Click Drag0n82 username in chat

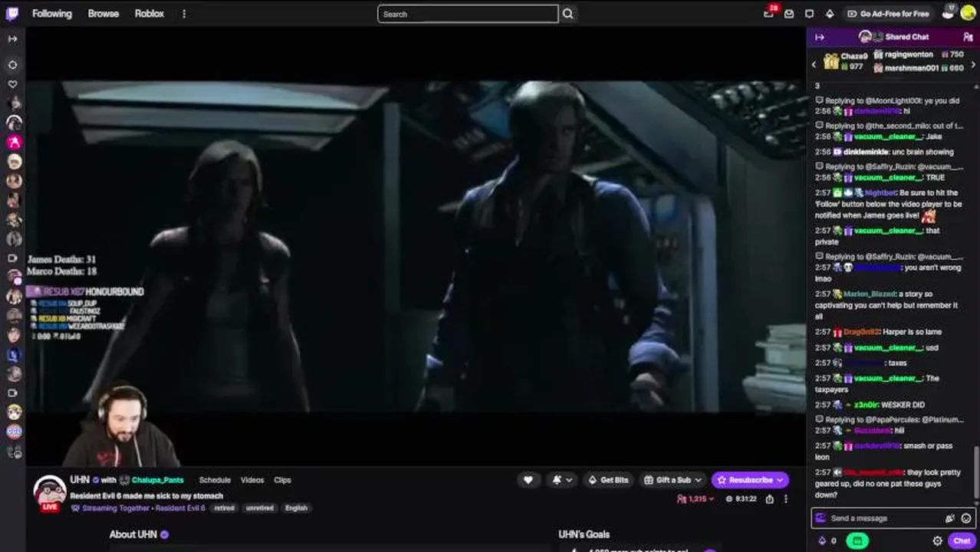[860, 332]
